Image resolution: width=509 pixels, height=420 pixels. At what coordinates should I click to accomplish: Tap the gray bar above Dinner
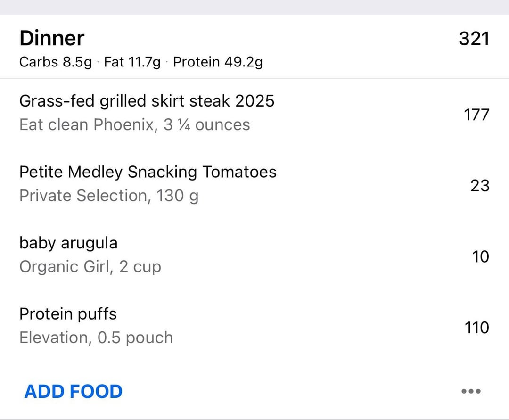tap(254, 7)
